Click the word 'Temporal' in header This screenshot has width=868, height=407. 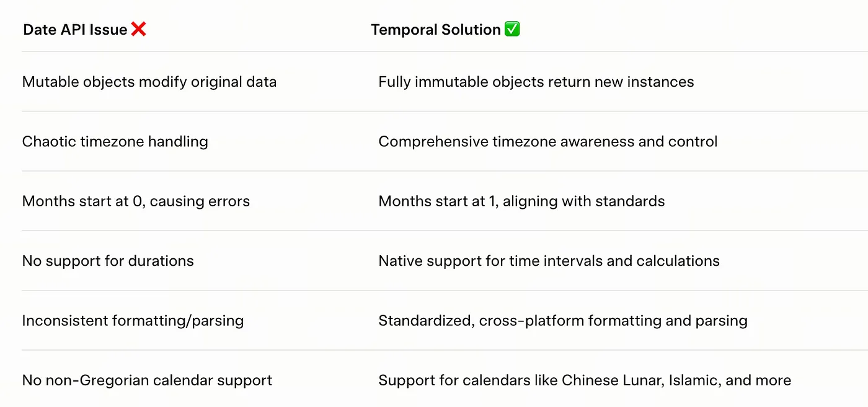(404, 29)
